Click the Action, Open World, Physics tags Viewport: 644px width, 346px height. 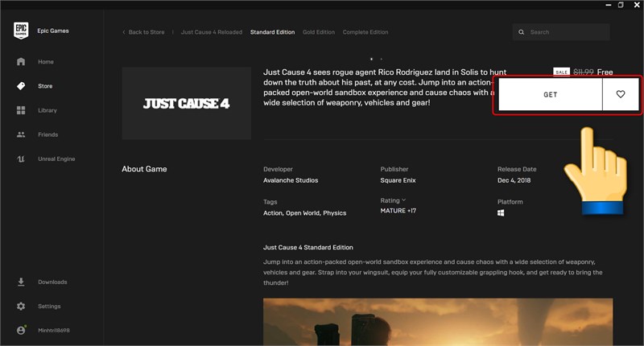(x=305, y=213)
